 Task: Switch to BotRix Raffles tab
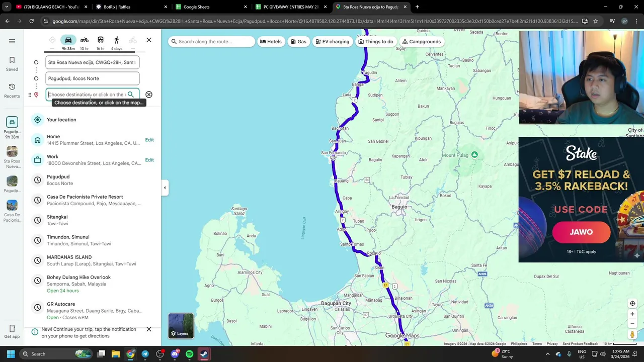(x=132, y=7)
